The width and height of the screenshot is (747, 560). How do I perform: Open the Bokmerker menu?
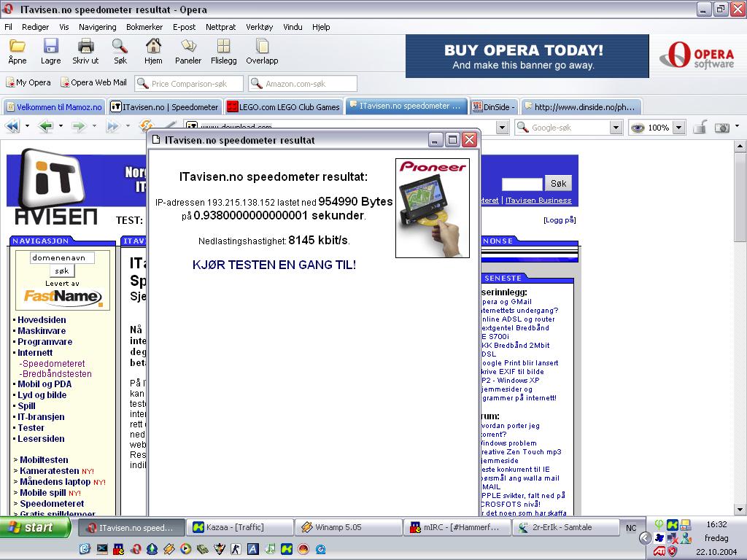[144, 27]
